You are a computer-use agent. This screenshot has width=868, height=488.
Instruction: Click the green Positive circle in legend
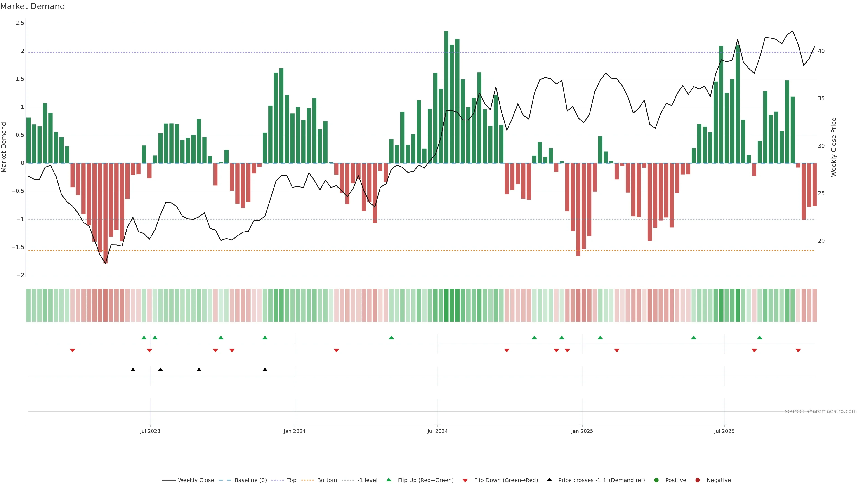(656, 480)
